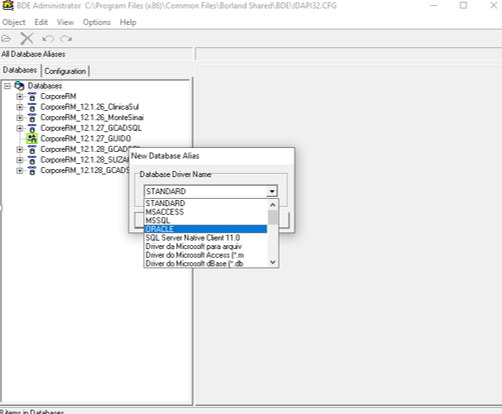This screenshot has height=414, width=502.
Task: Switch to the Databases tab
Action: 20,70
